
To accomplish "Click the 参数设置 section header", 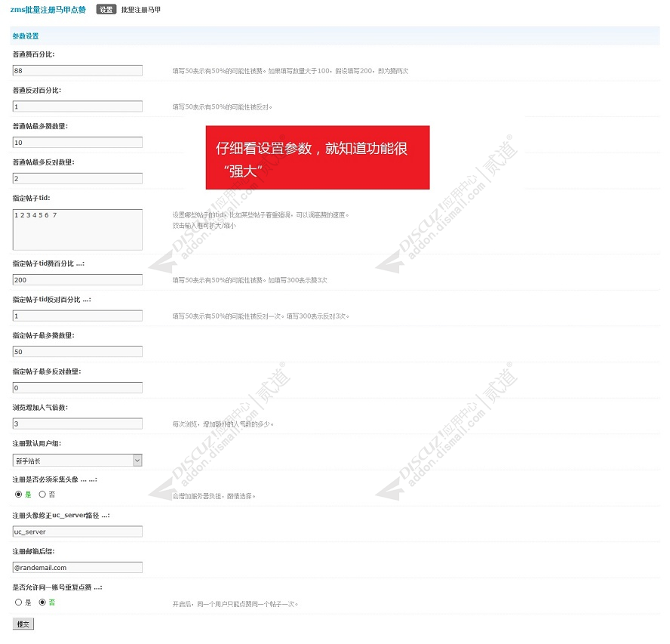I will point(26,36).
